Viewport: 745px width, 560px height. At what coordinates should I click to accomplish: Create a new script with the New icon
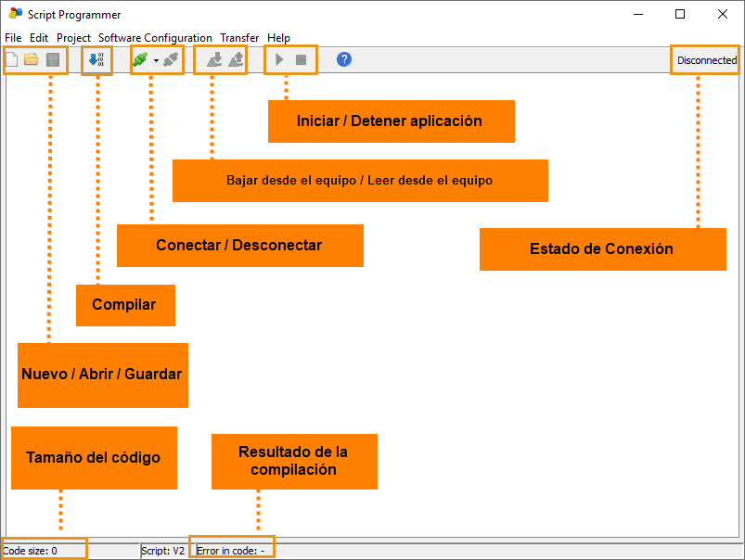[11, 60]
